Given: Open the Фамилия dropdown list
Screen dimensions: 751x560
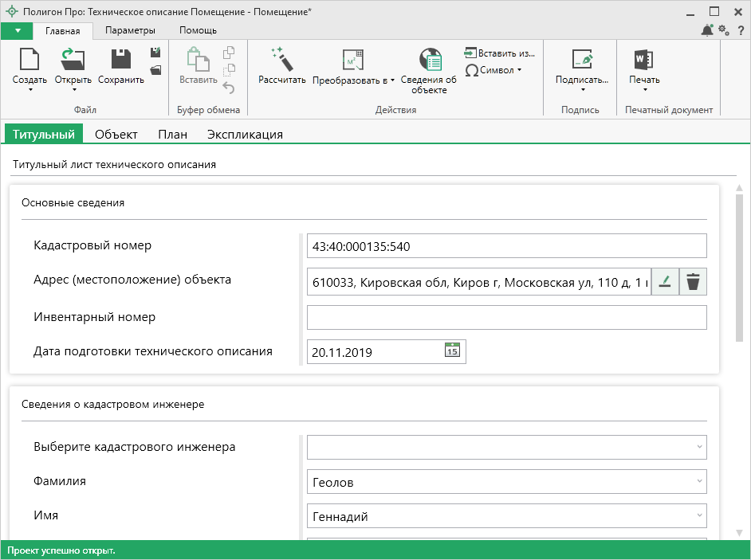Looking at the screenshot, I should tap(698, 481).
